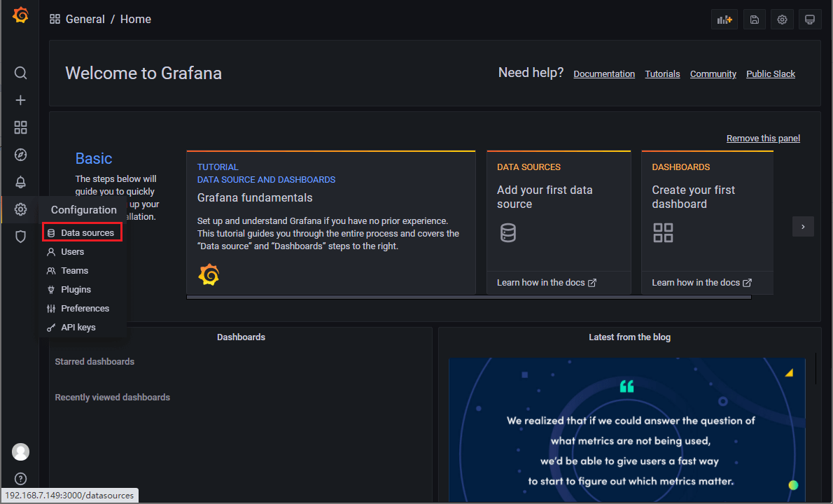This screenshot has width=833, height=504.
Task: Open the Grafana fundamentals tutorial card
Action: [x=331, y=222]
